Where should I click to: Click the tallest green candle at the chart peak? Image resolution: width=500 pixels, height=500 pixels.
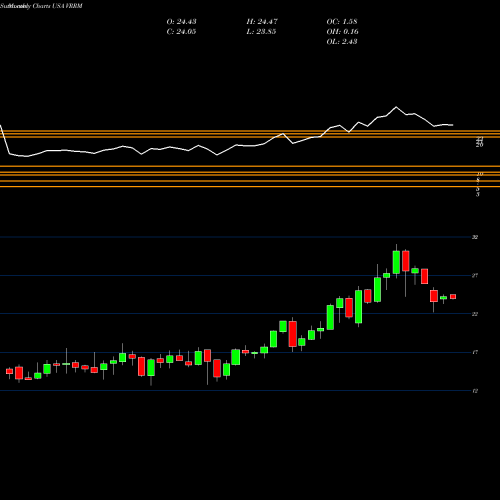(x=396, y=262)
